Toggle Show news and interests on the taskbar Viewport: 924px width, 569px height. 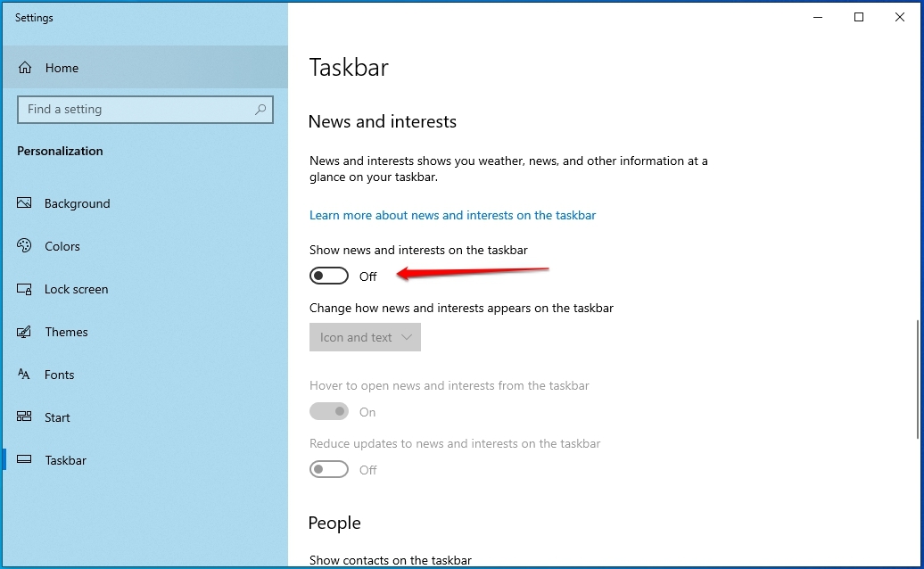click(x=329, y=276)
